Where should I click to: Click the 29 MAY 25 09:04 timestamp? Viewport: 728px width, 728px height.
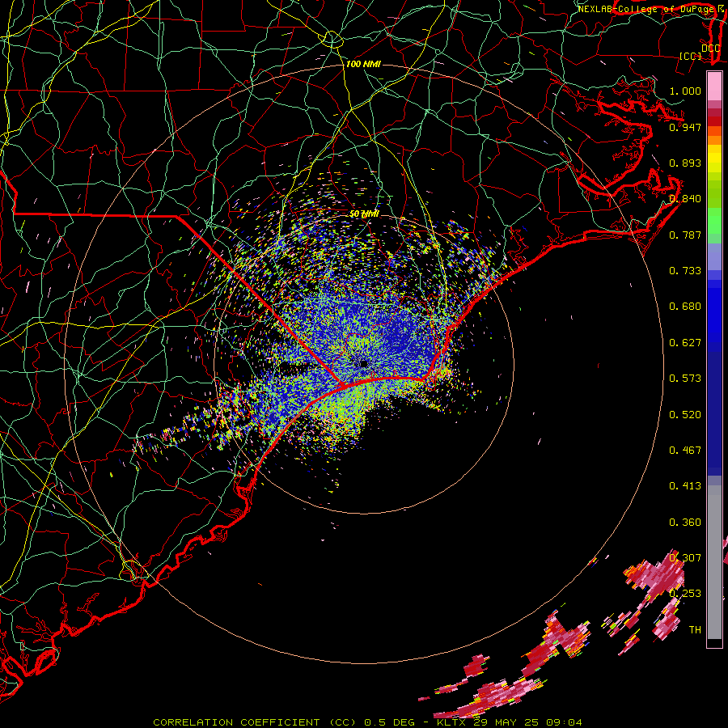[x=528, y=722]
